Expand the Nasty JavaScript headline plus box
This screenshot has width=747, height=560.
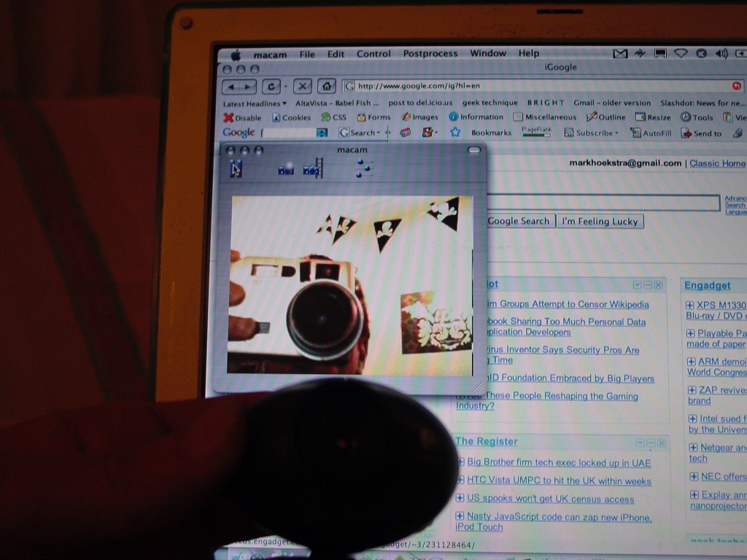(x=460, y=516)
